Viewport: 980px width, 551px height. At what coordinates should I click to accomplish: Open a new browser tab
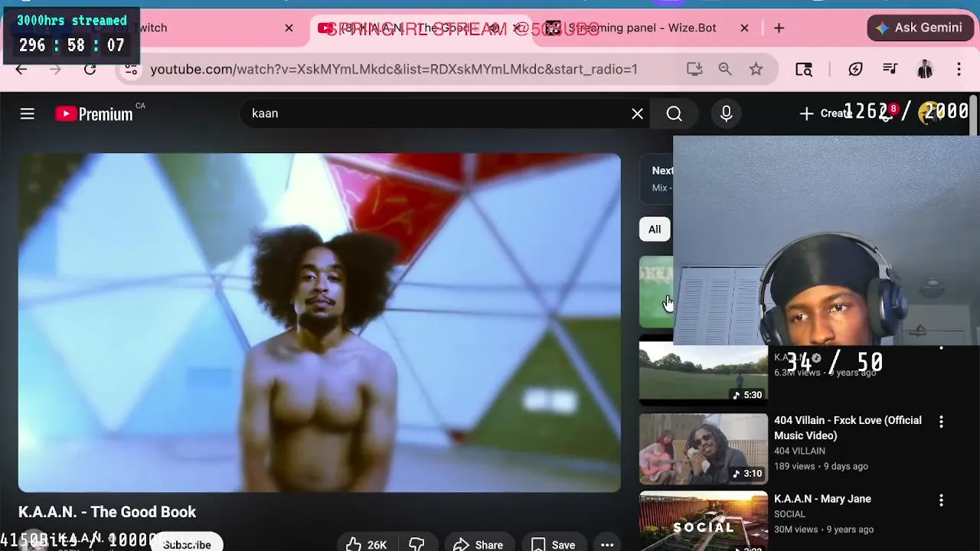pyautogui.click(x=779, y=28)
